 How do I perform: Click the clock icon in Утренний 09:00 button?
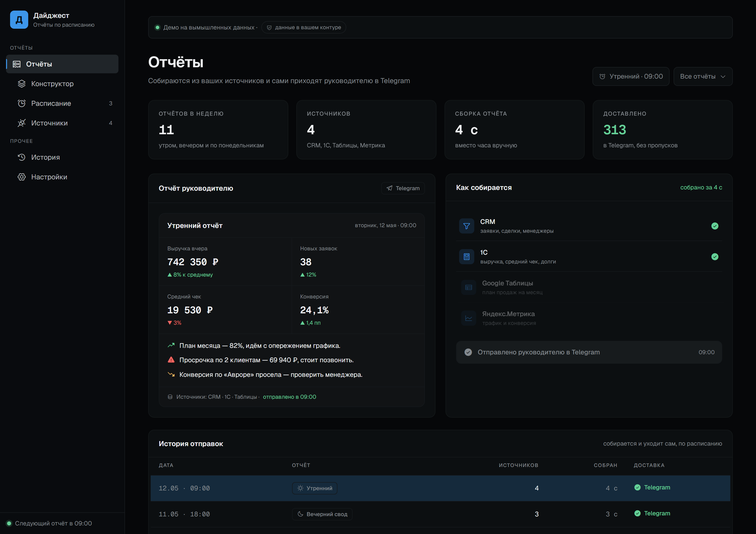pos(602,76)
